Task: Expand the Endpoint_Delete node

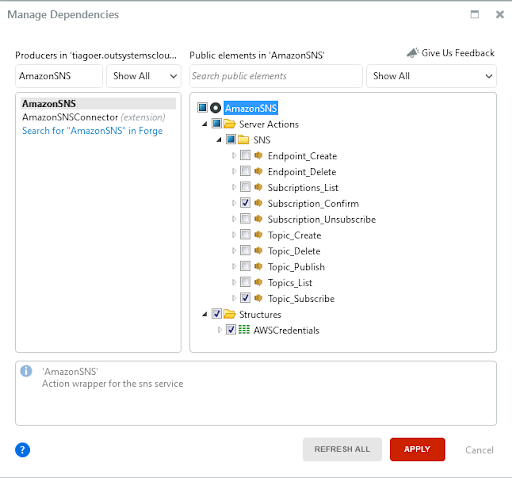Action: (x=234, y=171)
